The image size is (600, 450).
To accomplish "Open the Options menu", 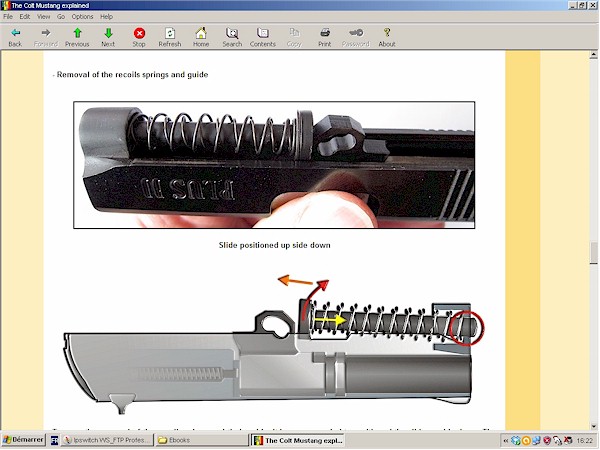I will click(x=82, y=16).
